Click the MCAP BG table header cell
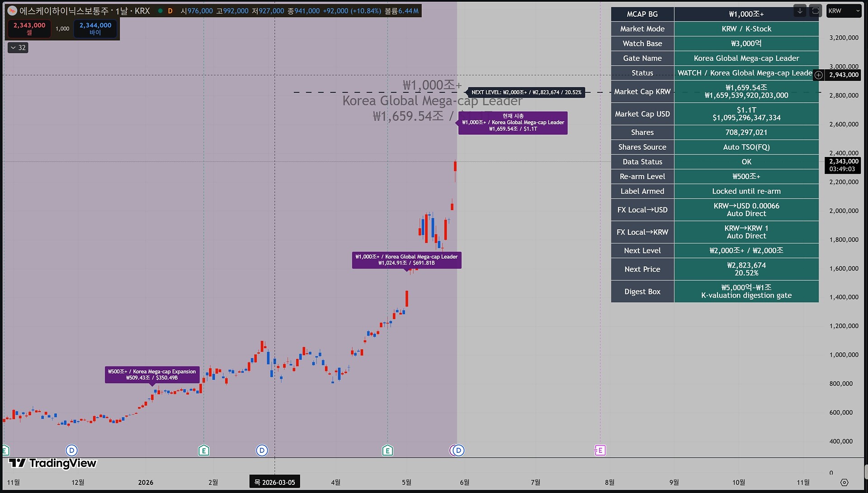 click(642, 14)
